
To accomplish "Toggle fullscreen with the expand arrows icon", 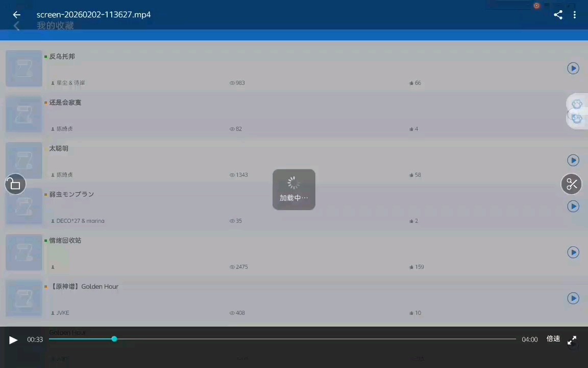I will (572, 340).
